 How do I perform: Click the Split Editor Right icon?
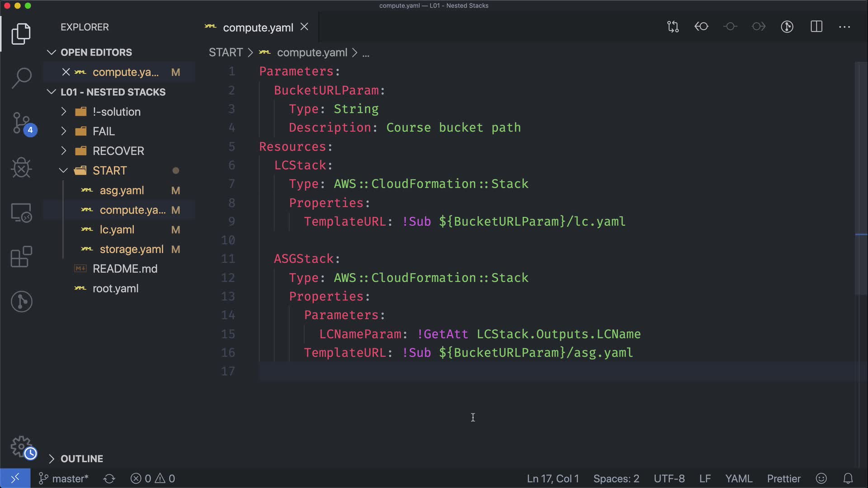(x=816, y=27)
